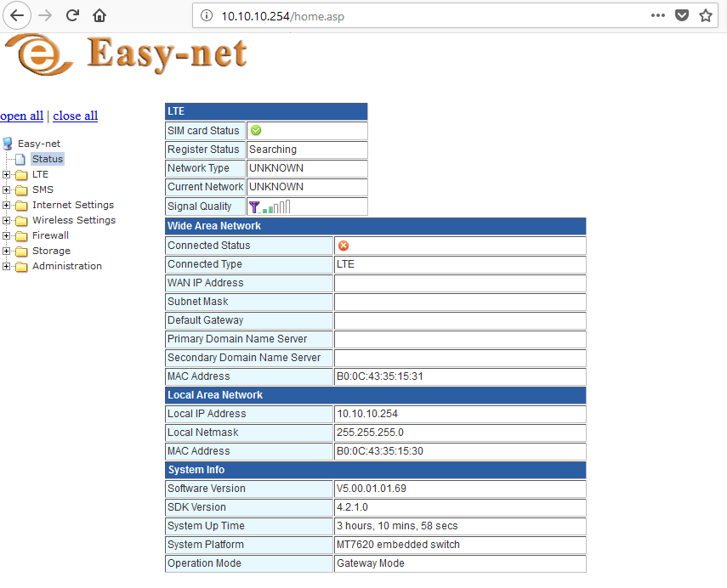Click the Connected Type LTE value

click(345, 264)
